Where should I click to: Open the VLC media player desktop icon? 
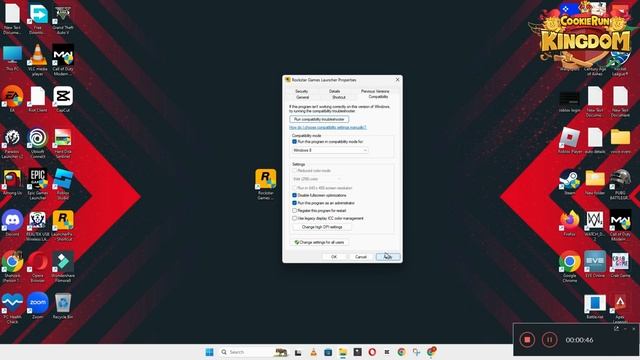tap(38, 59)
